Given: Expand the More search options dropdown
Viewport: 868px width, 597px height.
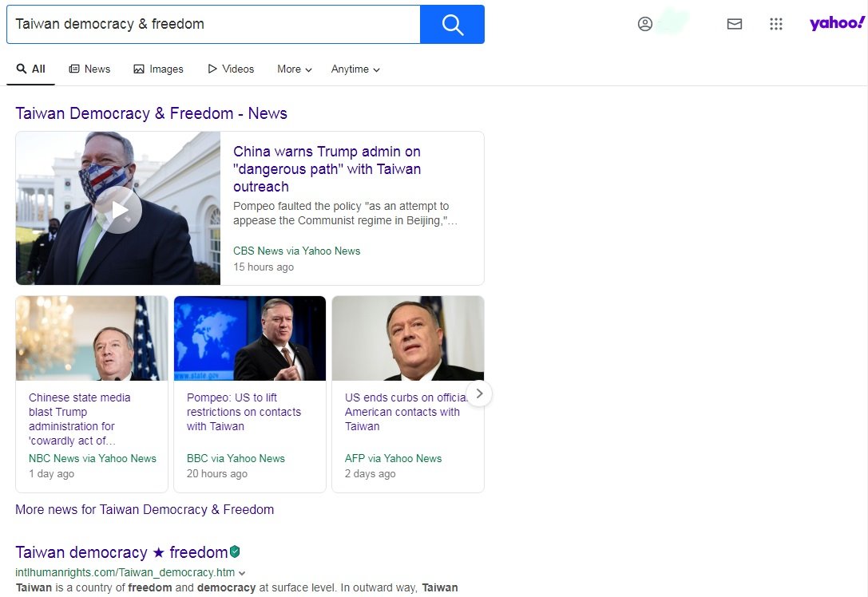Looking at the screenshot, I should (295, 69).
